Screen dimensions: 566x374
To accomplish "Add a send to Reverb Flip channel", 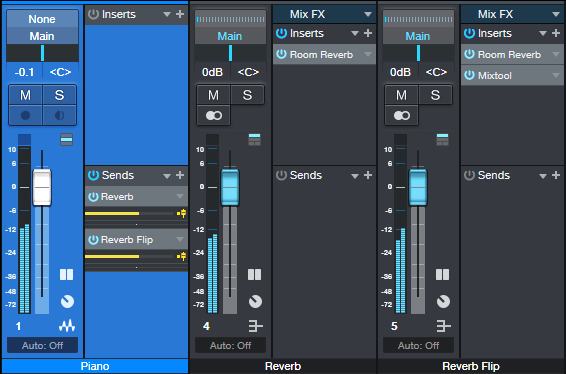I will pyautogui.click(x=556, y=175).
